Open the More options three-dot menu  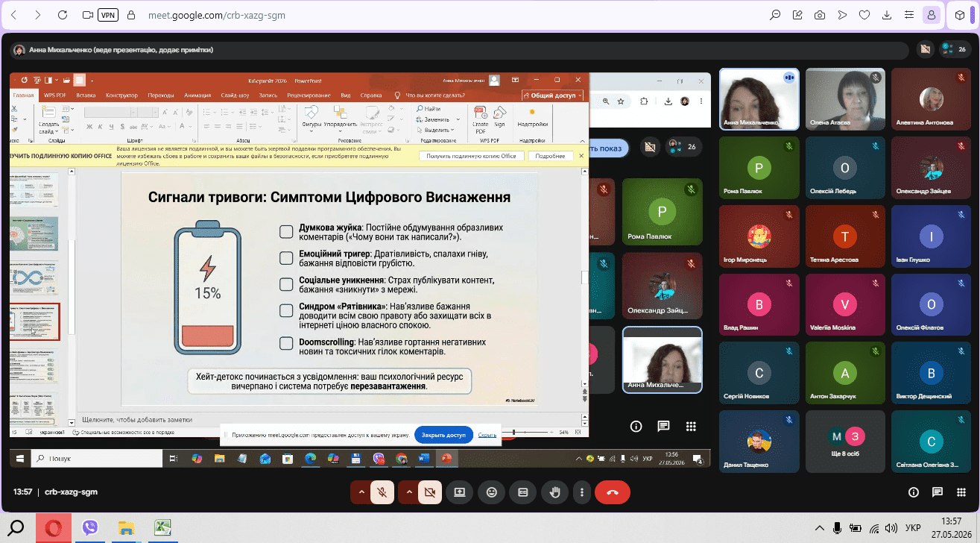pyautogui.click(x=581, y=492)
